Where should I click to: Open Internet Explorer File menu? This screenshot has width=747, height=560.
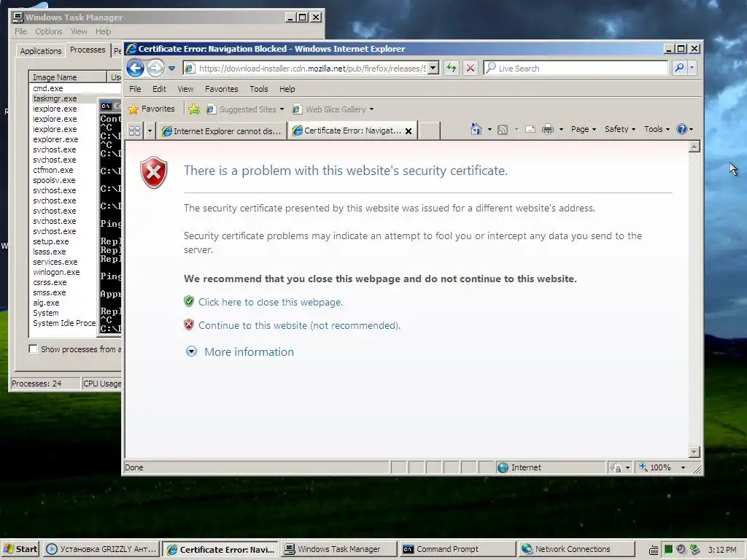(135, 89)
